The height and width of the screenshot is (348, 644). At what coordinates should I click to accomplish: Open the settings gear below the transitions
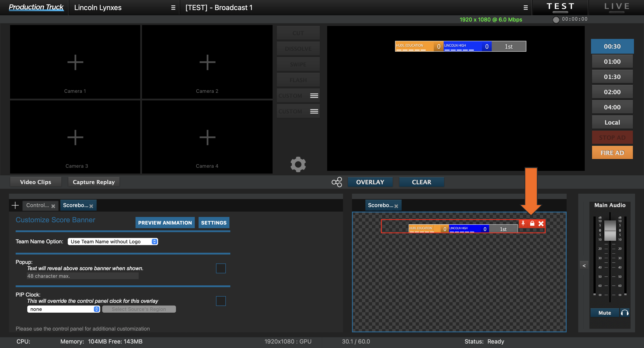click(298, 164)
